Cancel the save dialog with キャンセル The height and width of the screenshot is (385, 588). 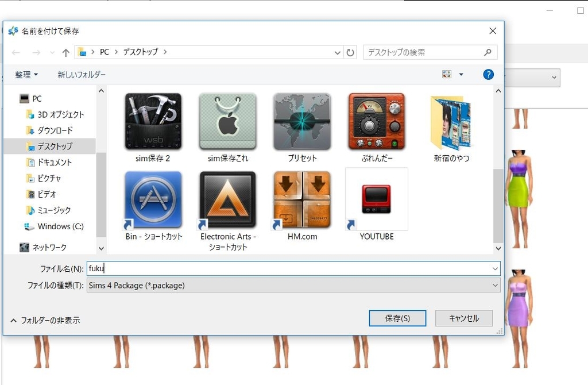[464, 318]
